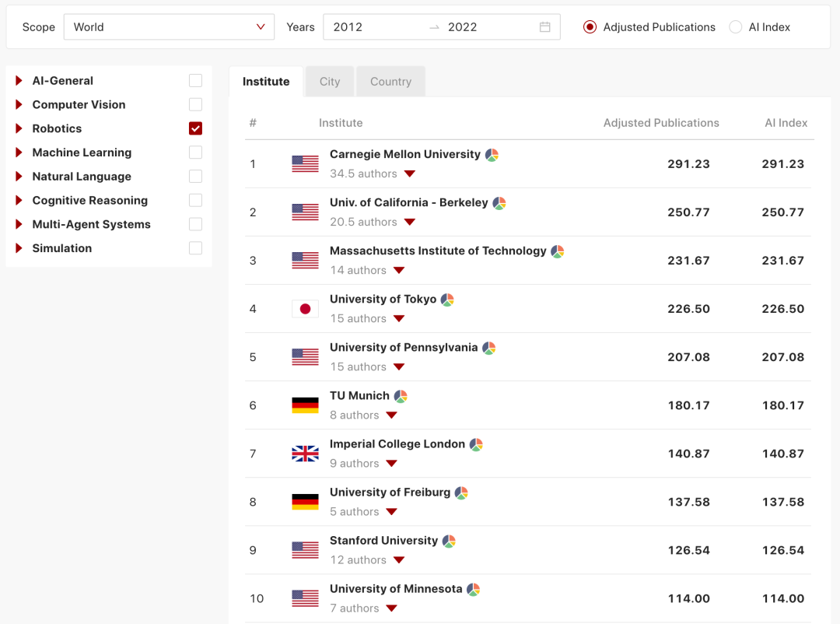Expand the 20.5 authors list for Berkeley

pyautogui.click(x=410, y=222)
